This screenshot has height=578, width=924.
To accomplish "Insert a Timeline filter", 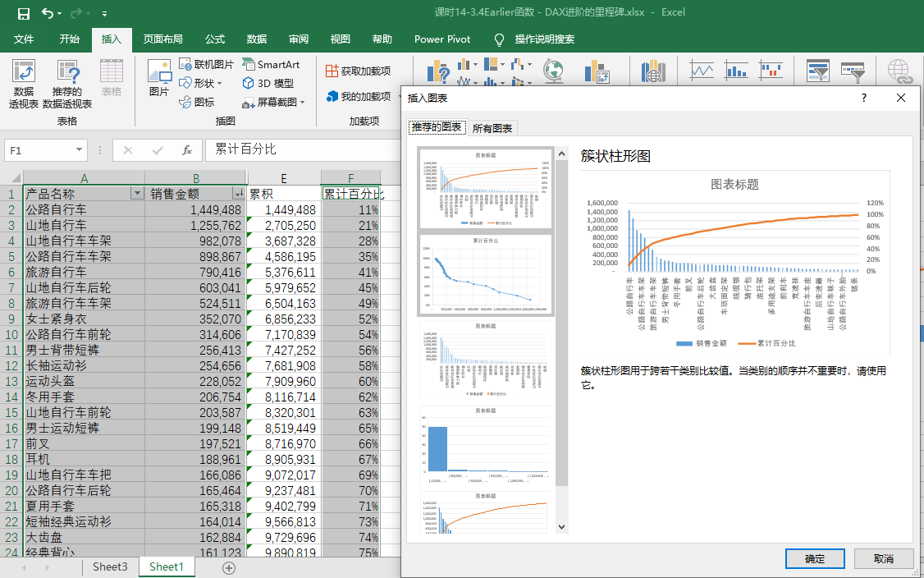I will tap(853, 71).
